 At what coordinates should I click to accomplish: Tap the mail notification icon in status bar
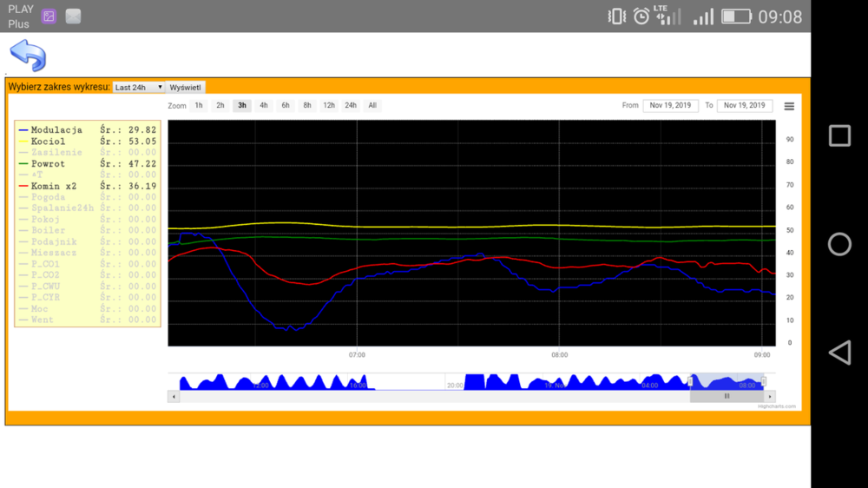tap(73, 16)
